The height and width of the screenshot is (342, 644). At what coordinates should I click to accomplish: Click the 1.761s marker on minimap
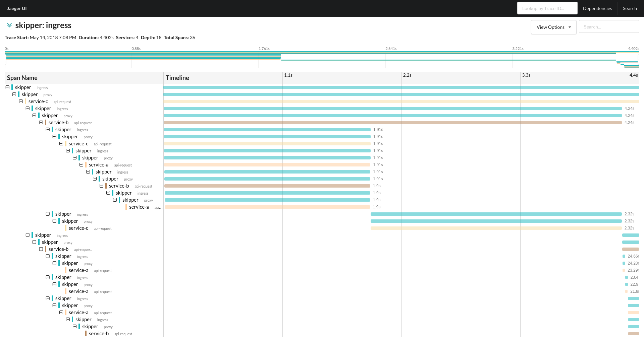[x=264, y=49]
